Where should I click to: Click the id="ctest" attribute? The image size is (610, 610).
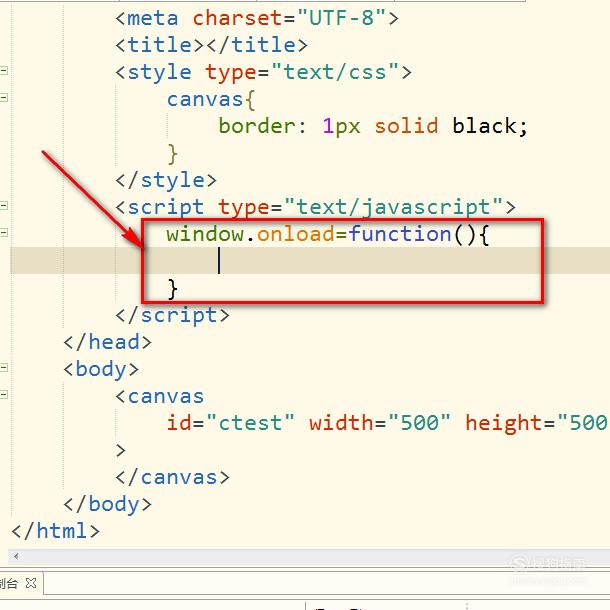(231, 423)
